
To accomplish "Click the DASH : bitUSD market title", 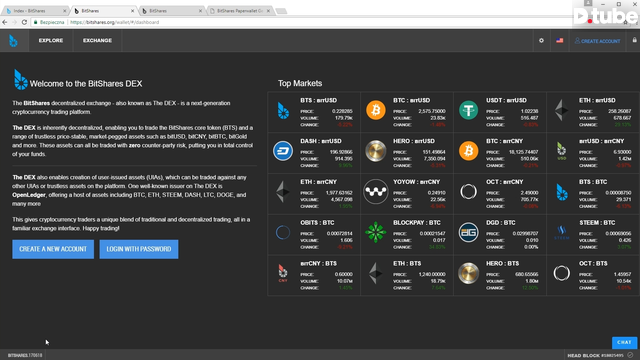I will (321, 141).
